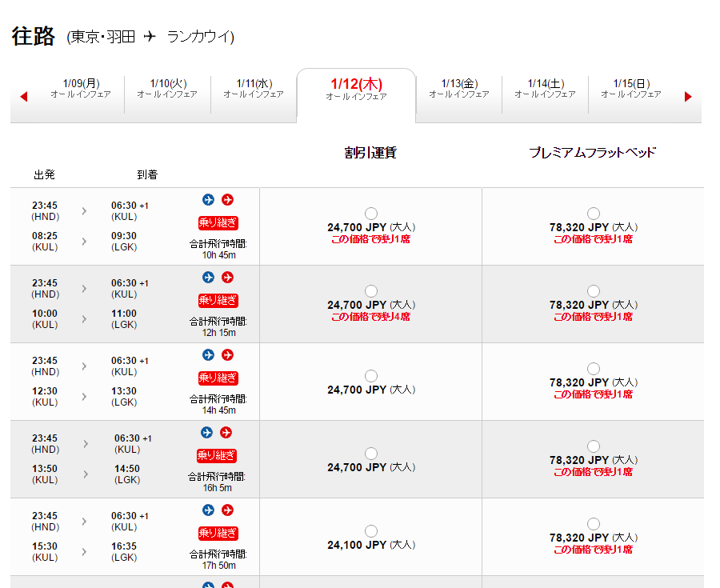Screen dimensions: 720x588
Task: Select the 1/09(月) date tab
Action: point(81,88)
